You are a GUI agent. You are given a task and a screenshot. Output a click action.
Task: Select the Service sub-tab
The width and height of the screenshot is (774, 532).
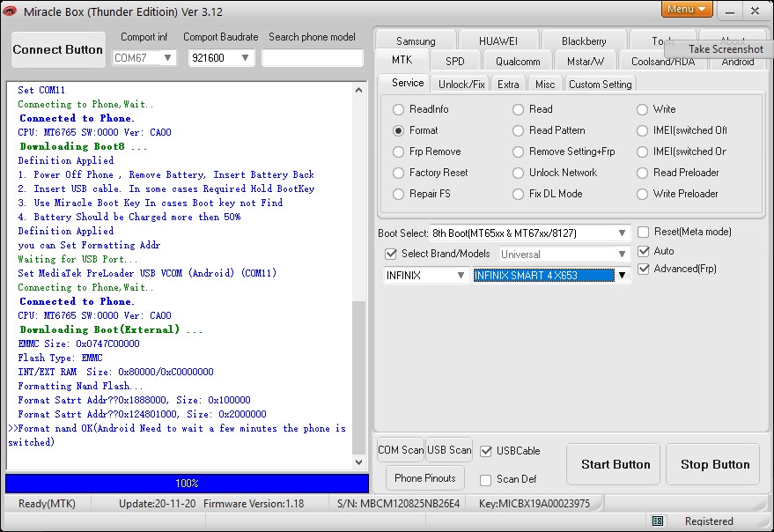pyautogui.click(x=407, y=83)
